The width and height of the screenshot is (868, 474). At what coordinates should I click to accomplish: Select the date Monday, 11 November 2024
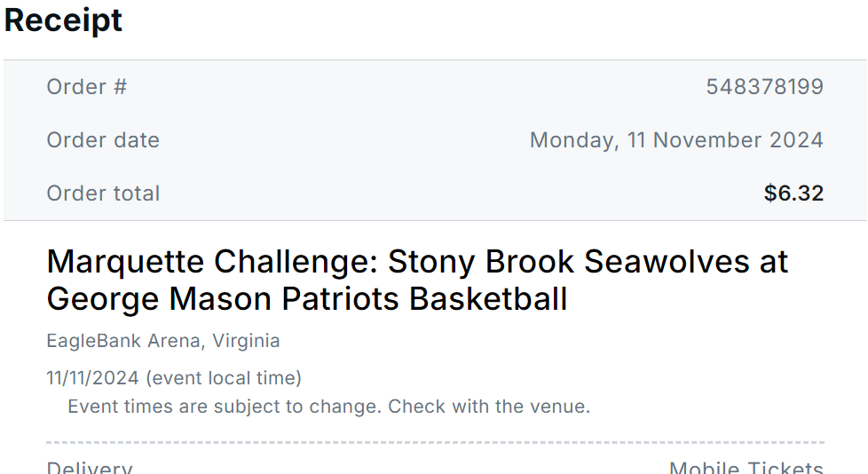tap(676, 140)
